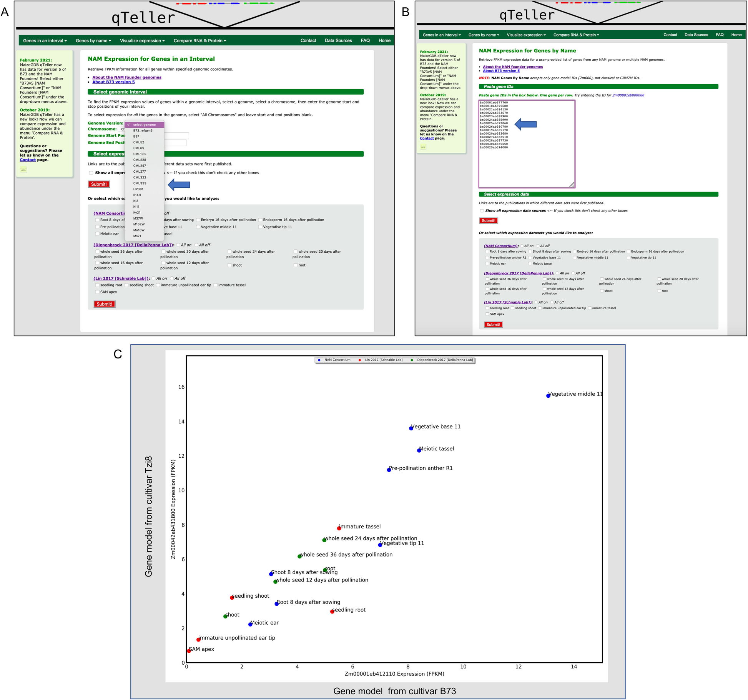Open the NAM Consortium publication link in panel B

click(501, 246)
